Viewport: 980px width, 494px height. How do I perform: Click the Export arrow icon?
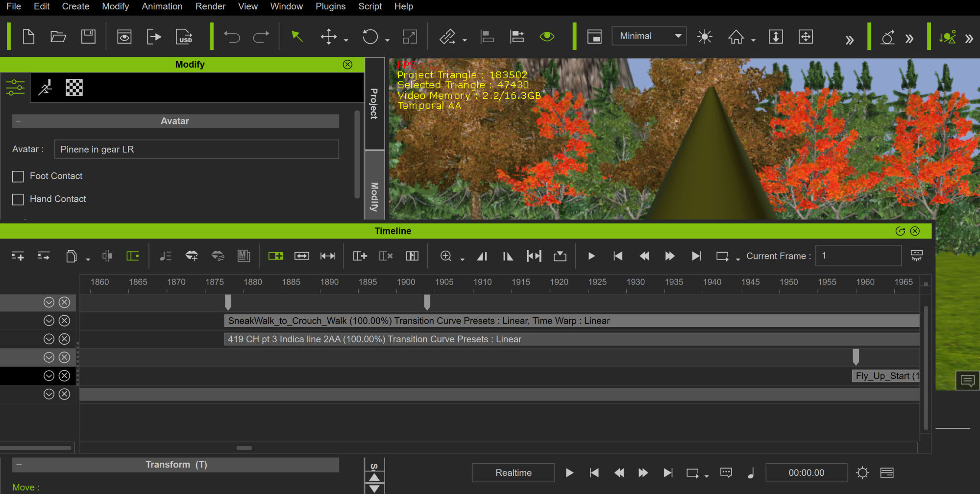154,37
